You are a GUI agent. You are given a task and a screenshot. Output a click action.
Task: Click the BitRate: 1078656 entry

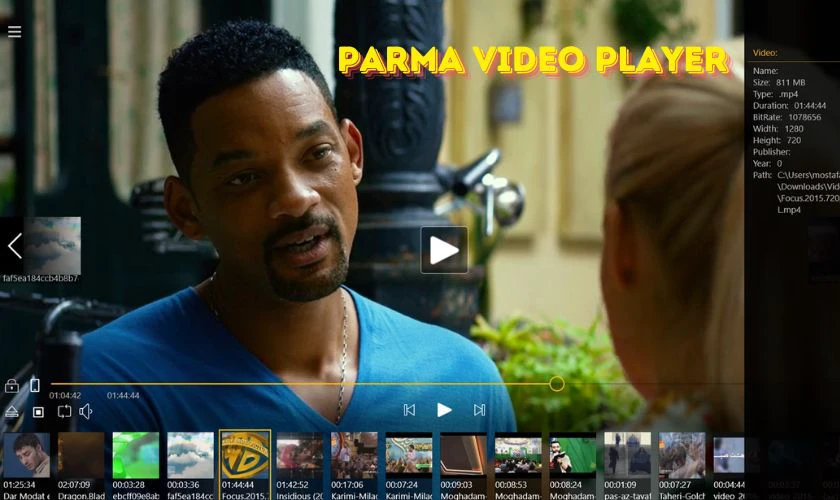(786, 117)
